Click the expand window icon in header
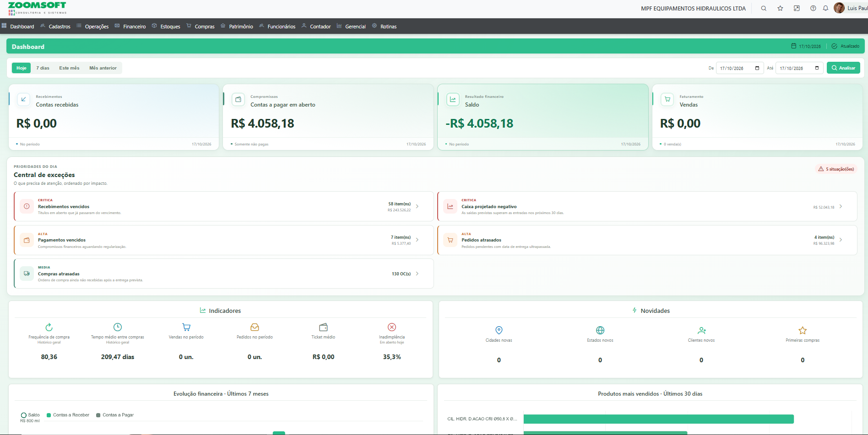Image resolution: width=868 pixels, height=435 pixels. 797,8
